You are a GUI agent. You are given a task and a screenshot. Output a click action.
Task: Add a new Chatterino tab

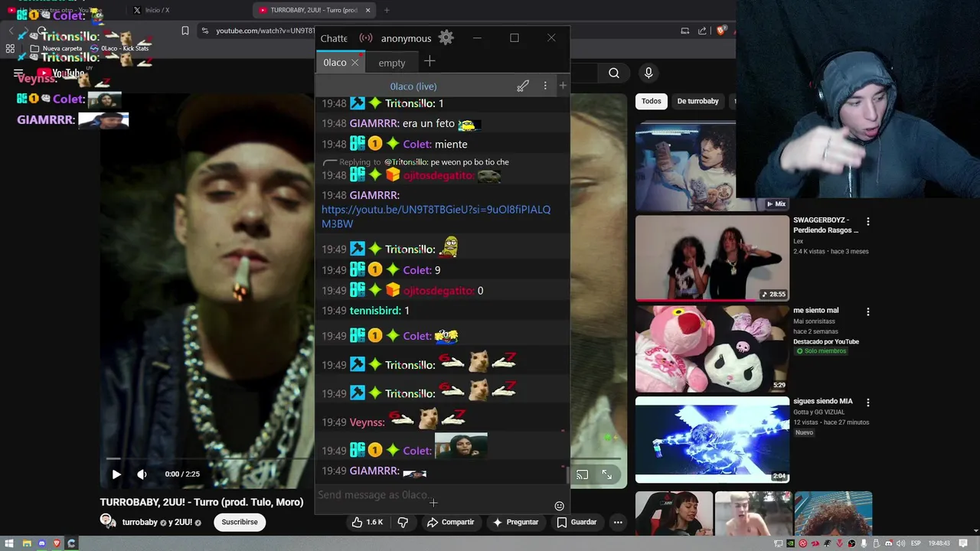coord(430,61)
